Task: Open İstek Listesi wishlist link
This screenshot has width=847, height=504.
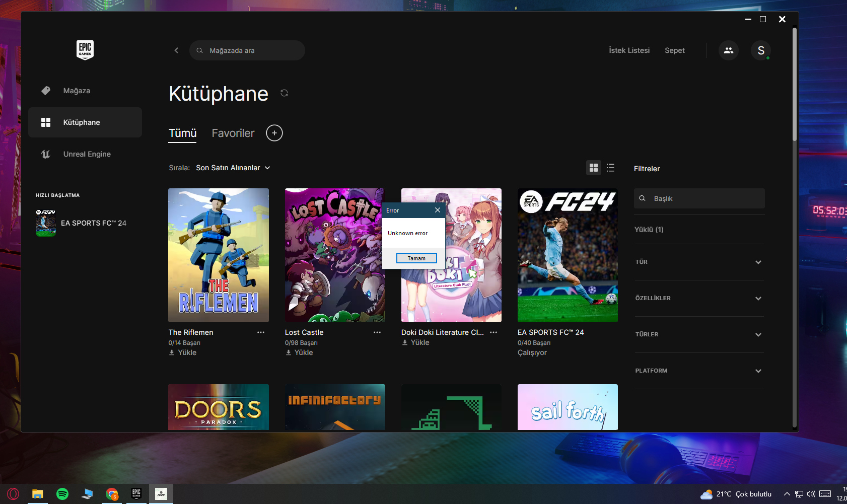Action: 629,50
